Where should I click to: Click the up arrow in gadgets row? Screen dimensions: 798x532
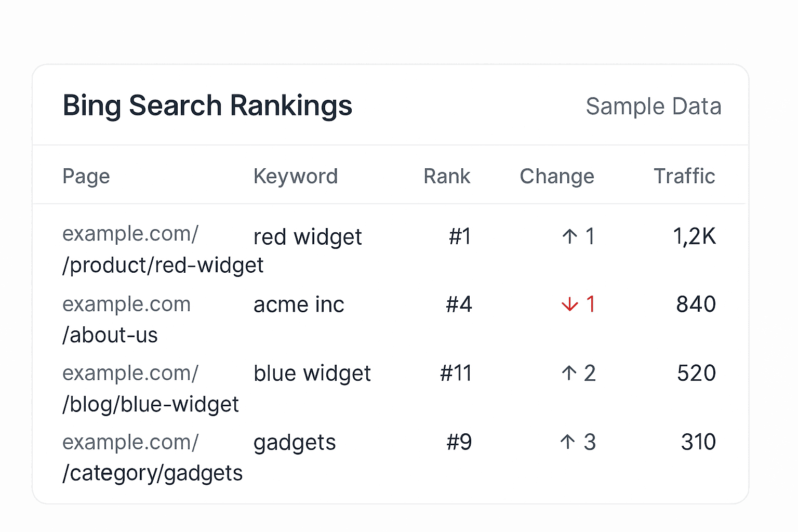(567, 442)
